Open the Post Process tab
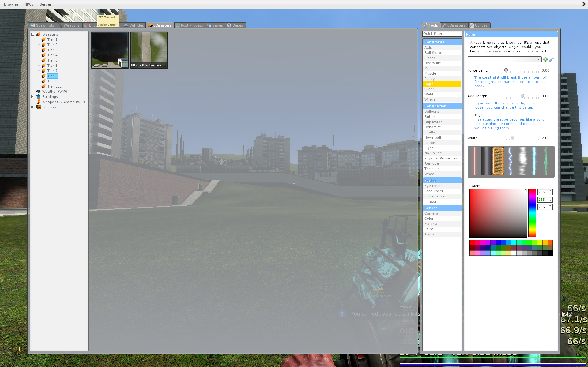This screenshot has height=367, width=588. (189, 25)
